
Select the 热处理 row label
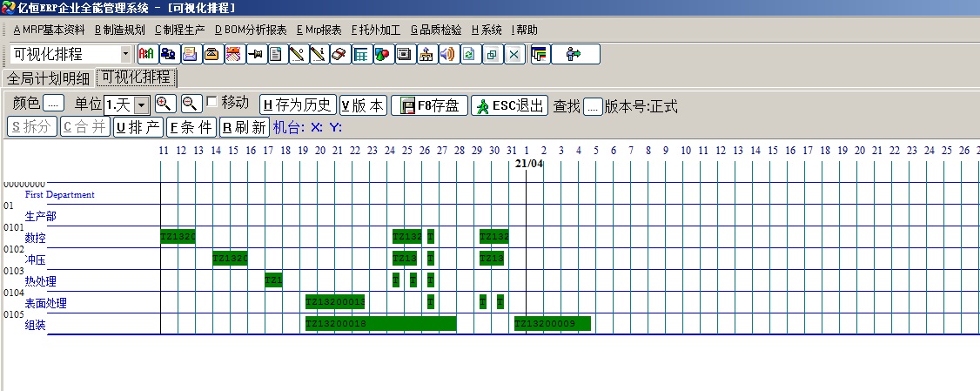tap(41, 281)
